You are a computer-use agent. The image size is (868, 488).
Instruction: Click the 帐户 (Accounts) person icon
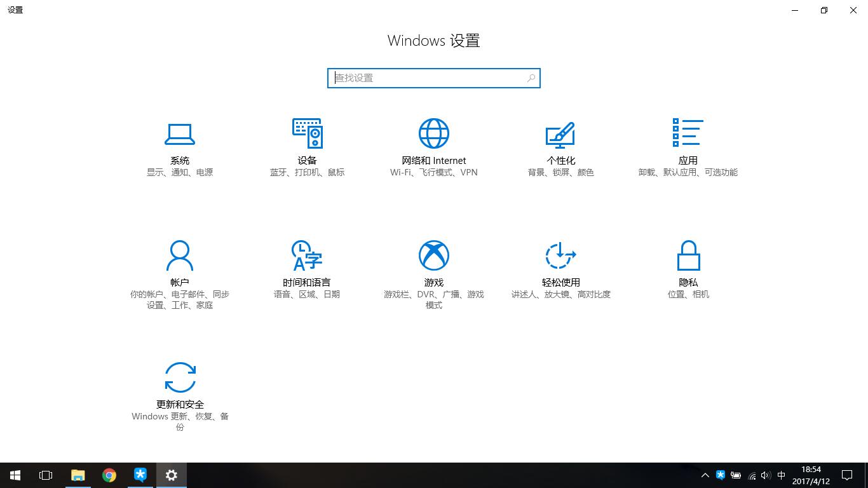180,255
